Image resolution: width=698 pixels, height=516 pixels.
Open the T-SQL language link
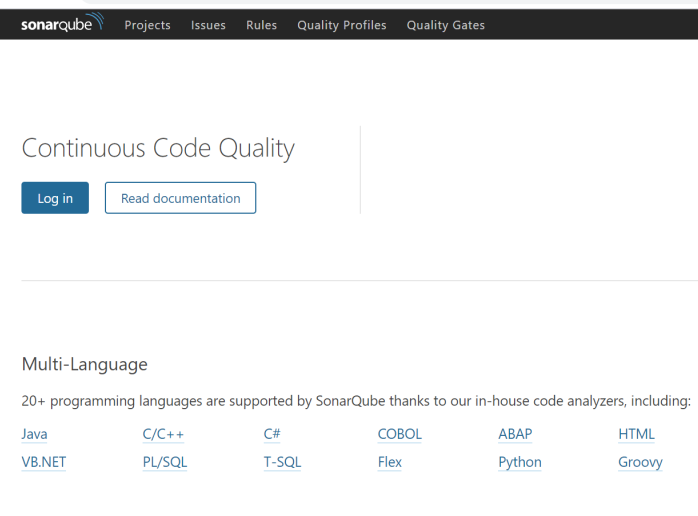[x=282, y=462]
